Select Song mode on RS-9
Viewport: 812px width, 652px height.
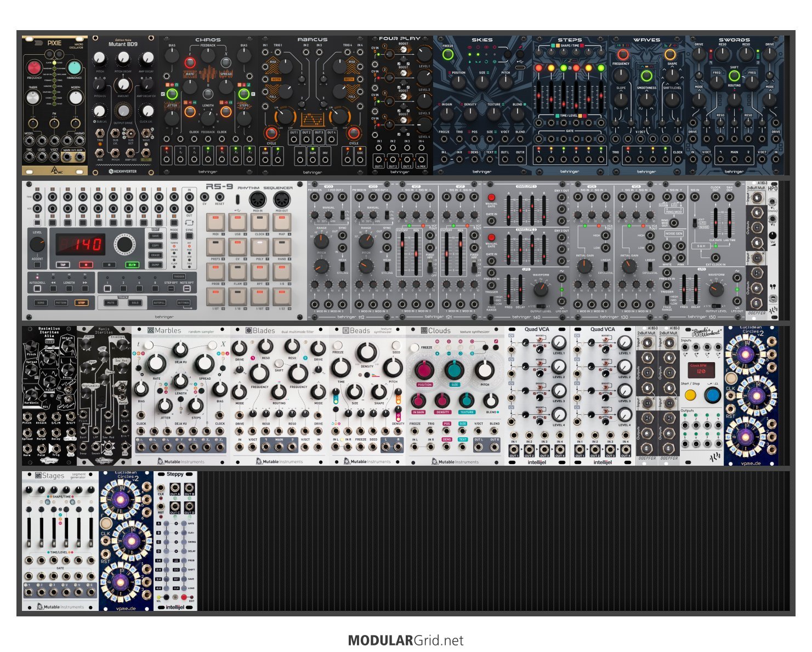pyautogui.click(x=41, y=302)
